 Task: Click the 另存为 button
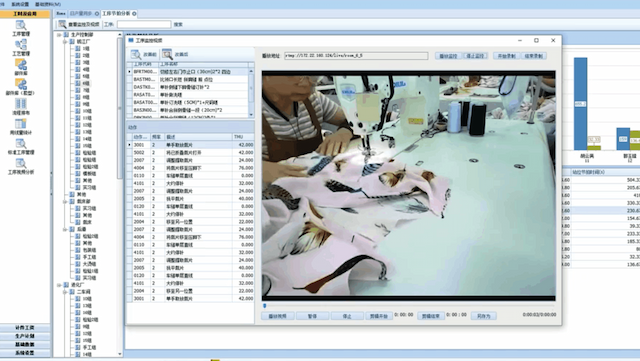click(484, 316)
